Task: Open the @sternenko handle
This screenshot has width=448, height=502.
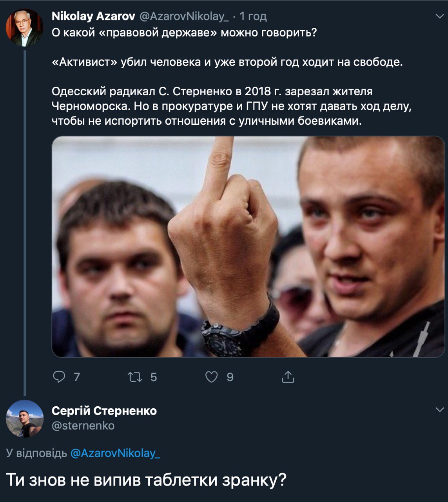Action: pos(83,426)
